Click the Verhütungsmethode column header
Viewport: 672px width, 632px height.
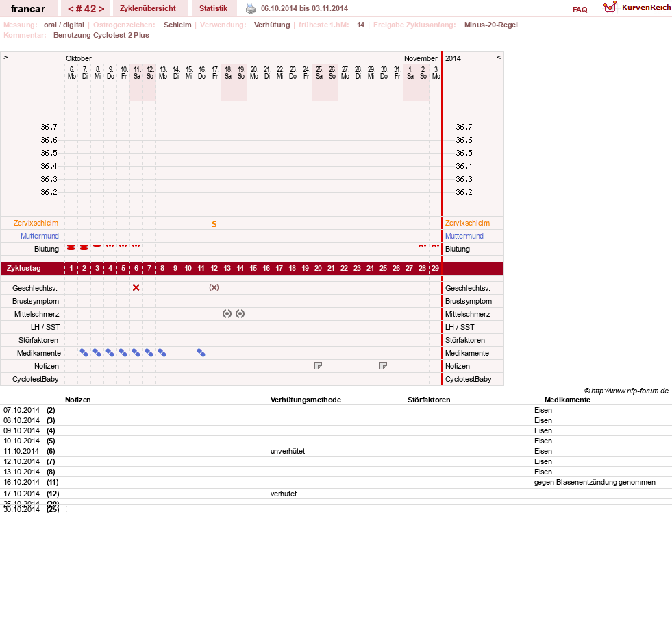click(x=306, y=400)
